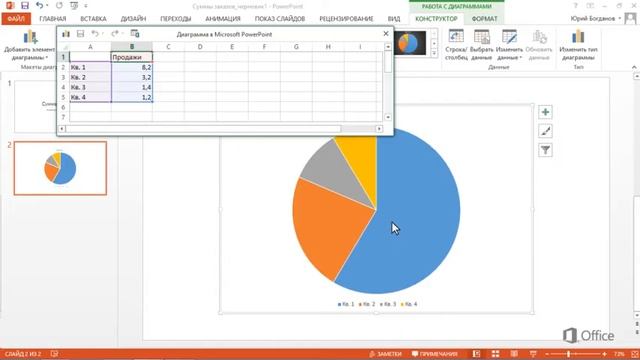Click cell with value 1,2

click(x=132, y=97)
